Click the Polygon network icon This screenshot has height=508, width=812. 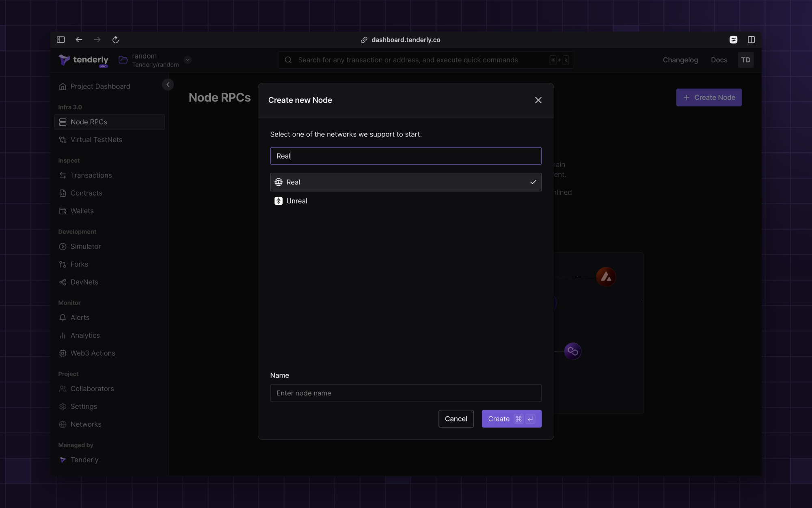[572, 351]
